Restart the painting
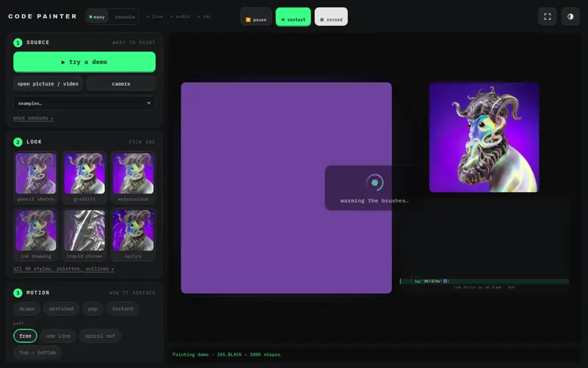The width and height of the screenshot is (588, 368). tap(293, 17)
